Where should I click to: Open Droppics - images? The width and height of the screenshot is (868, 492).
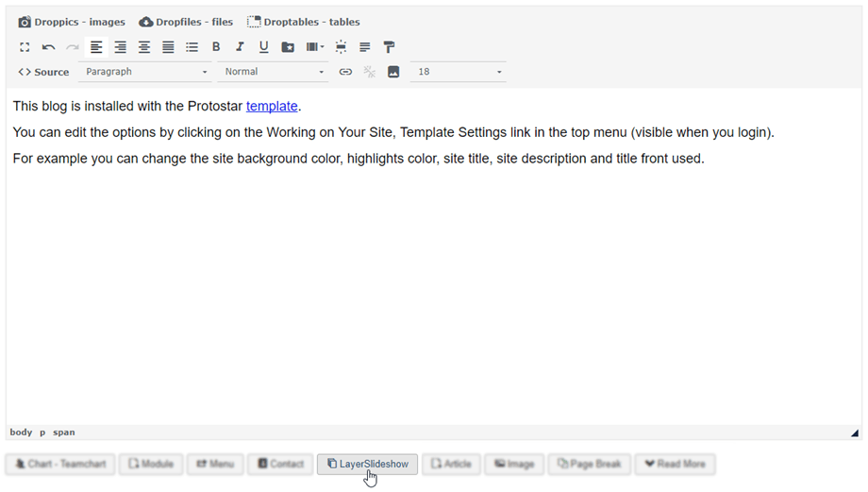click(72, 22)
